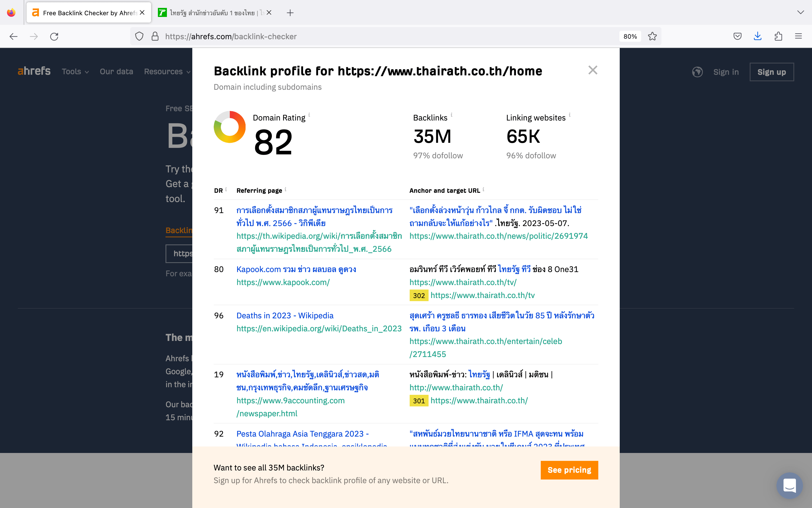812x508 pixels.
Task: Click the 301 redirect badge
Action: click(419, 400)
